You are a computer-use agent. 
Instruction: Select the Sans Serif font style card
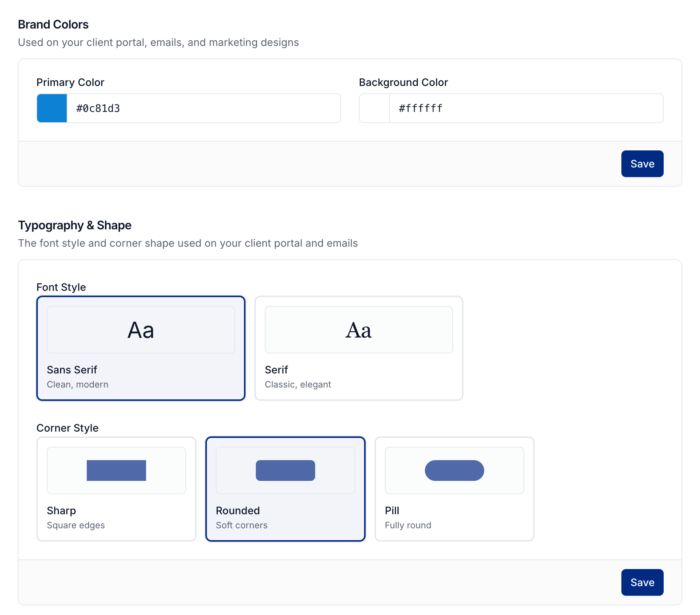[x=141, y=348]
